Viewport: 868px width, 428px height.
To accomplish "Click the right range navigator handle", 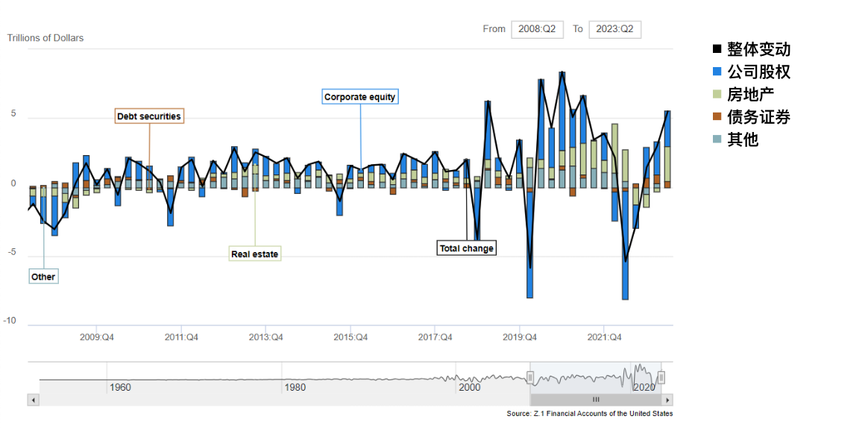I will [661, 378].
